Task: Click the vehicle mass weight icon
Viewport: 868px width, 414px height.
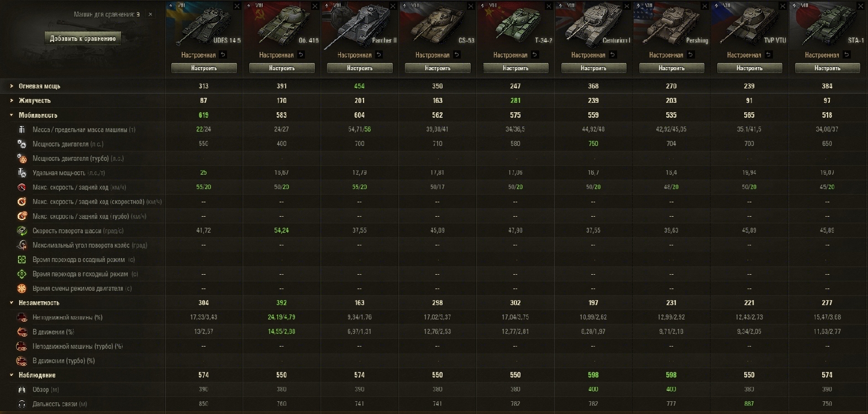Action: pyautogui.click(x=22, y=129)
